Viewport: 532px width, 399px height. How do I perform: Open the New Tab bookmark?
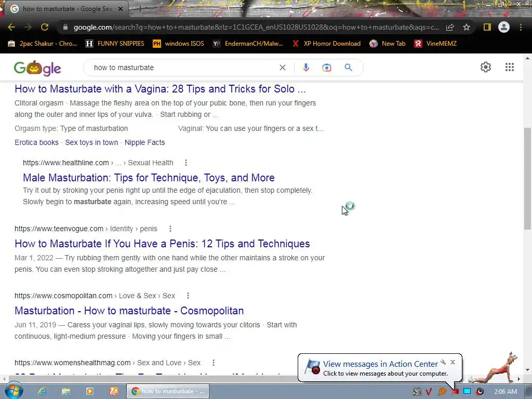pyautogui.click(x=388, y=44)
